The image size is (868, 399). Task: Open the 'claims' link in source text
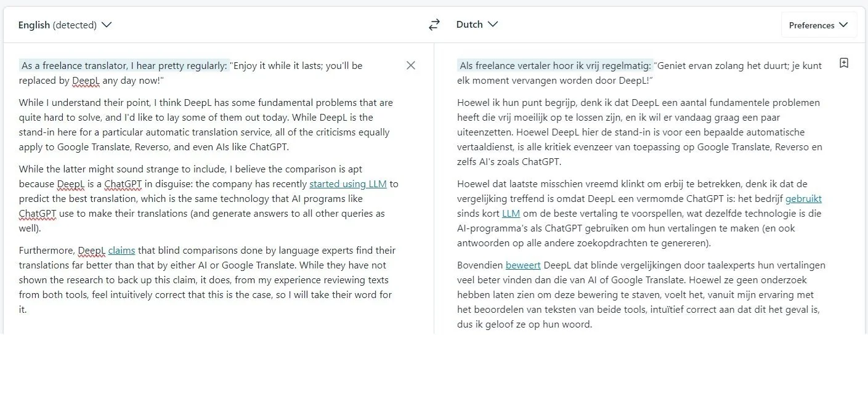tap(121, 250)
